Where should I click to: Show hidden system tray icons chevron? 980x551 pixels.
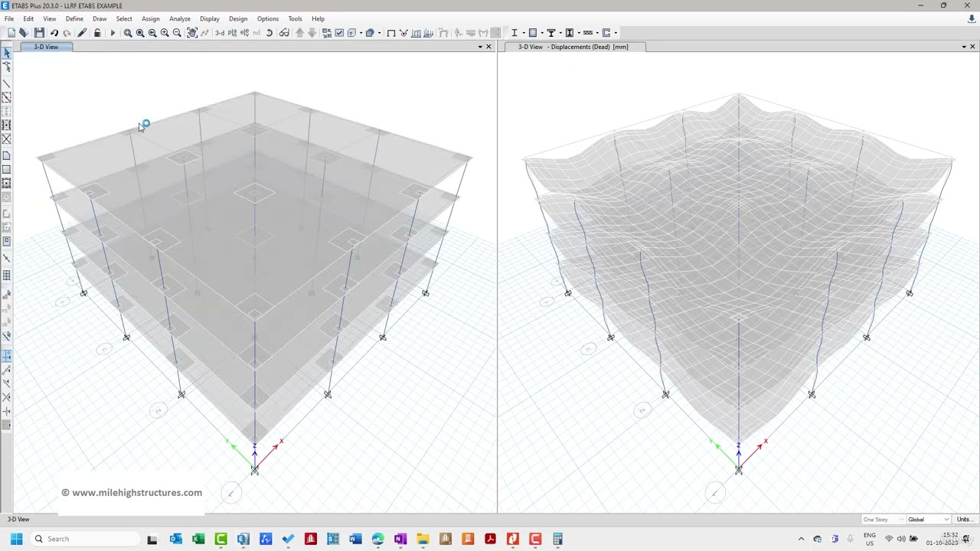(x=801, y=539)
